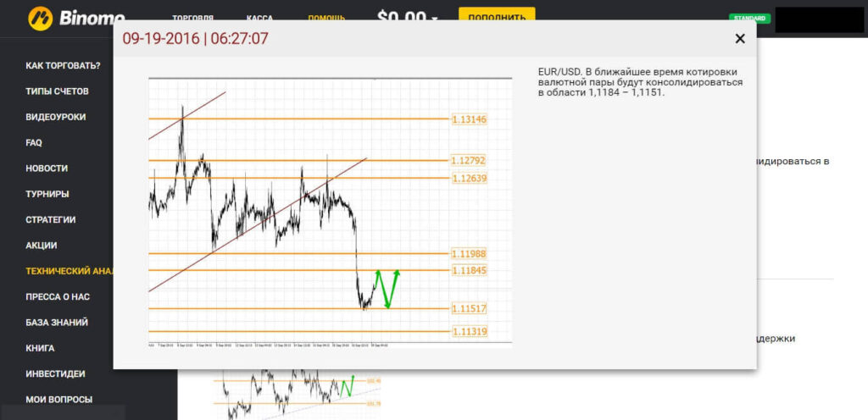Open the Касса menu item

coord(259,18)
